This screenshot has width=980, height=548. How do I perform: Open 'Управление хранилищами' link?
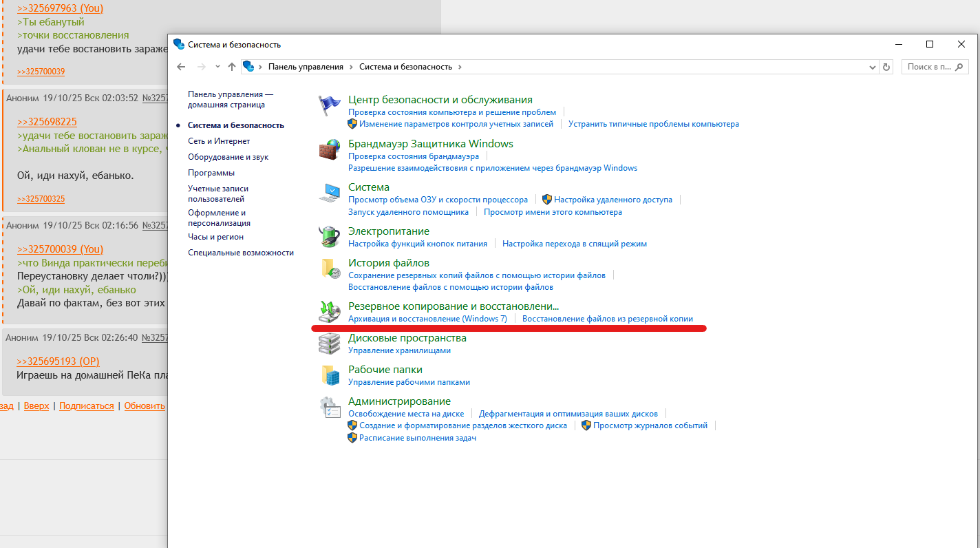[x=399, y=350]
